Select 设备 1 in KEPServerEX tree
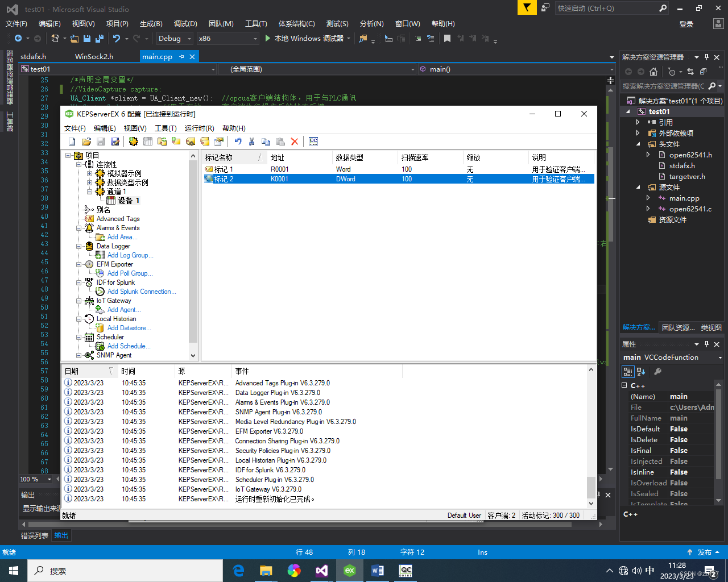The width and height of the screenshot is (728, 582). [129, 201]
